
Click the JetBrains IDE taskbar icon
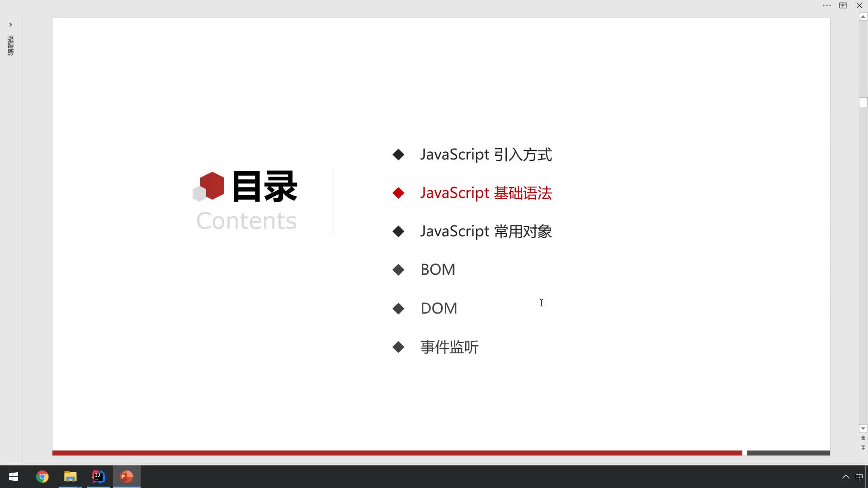point(99,476)
